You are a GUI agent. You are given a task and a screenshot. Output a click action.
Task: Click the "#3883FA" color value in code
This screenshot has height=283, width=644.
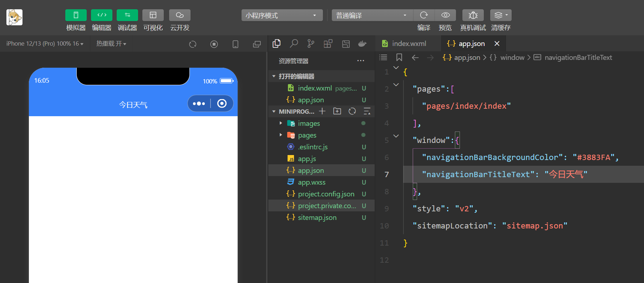594,157
